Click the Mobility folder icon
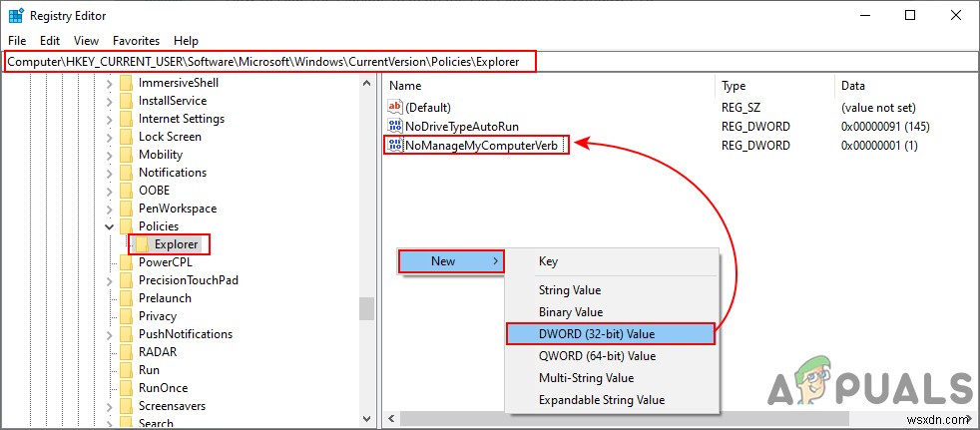980x430 pixels. (x=127, y=155)
